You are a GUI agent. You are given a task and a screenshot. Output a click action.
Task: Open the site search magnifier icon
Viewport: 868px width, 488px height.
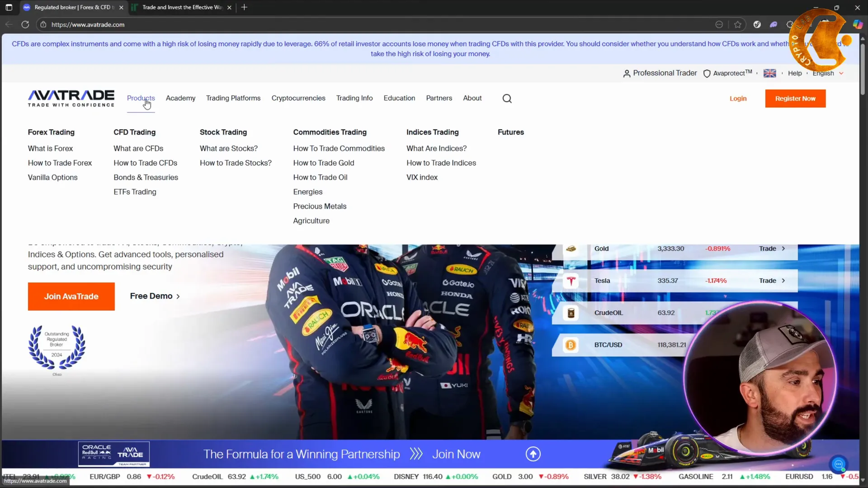coord(507,99)
